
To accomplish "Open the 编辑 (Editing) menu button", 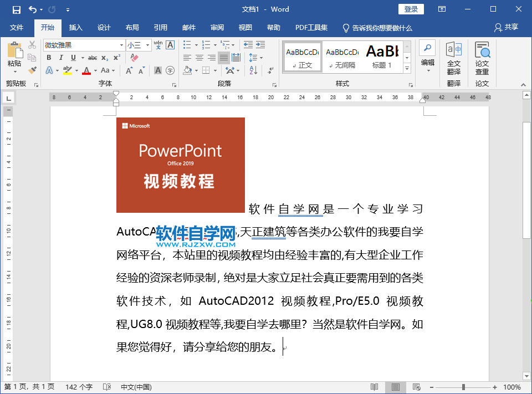I will click(427, 57).
